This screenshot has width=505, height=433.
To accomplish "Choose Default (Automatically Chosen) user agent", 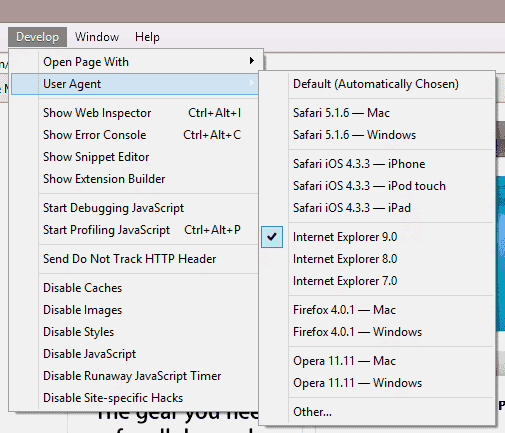I will pyautogui.click(x=377, y=84).
